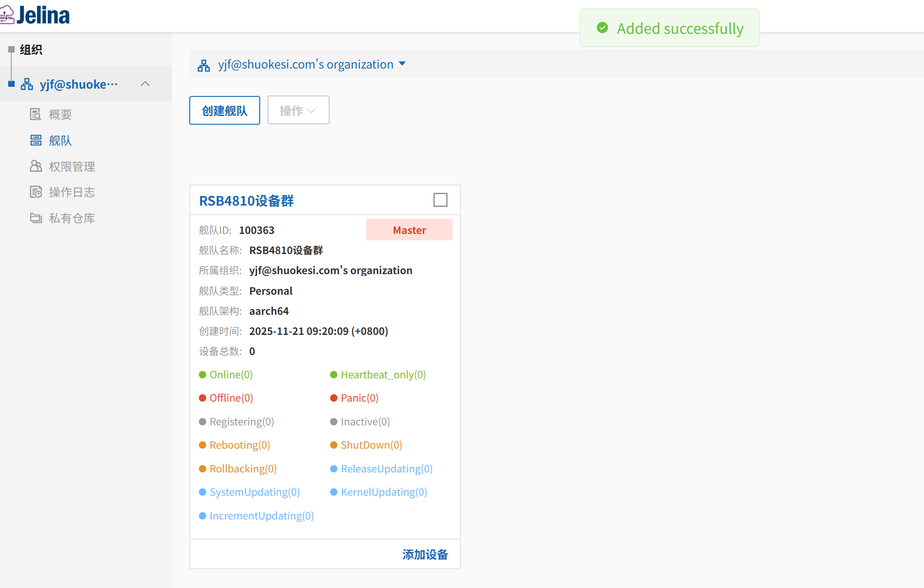Click the 权限管理 users icon
924x588 pixels.
[36, 166]
